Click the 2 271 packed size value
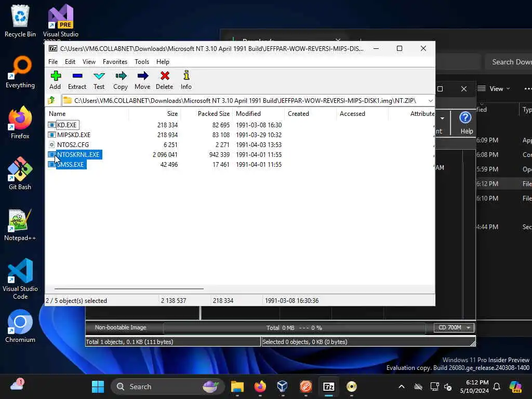The height and width of the screenshot is (399, 532). 222,145
